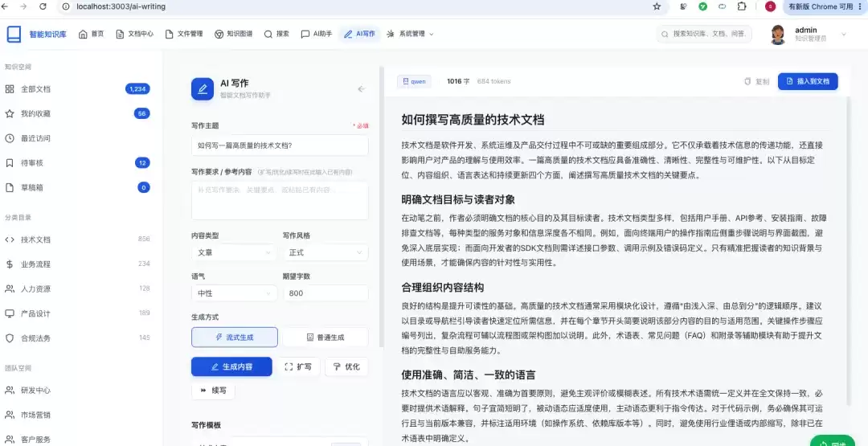The height and width of the screenshot is (446, 868).
Task: Click the clock icon beside 最近访问
Action: pos(10,138)
